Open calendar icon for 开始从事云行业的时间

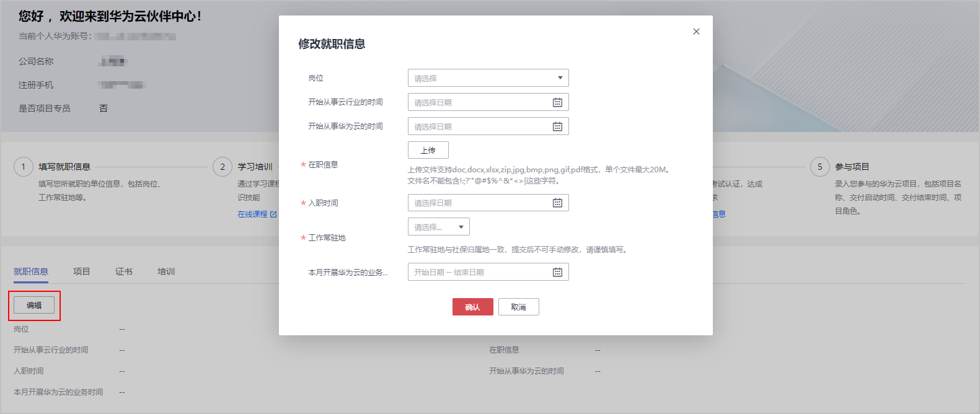click(557, 102)
